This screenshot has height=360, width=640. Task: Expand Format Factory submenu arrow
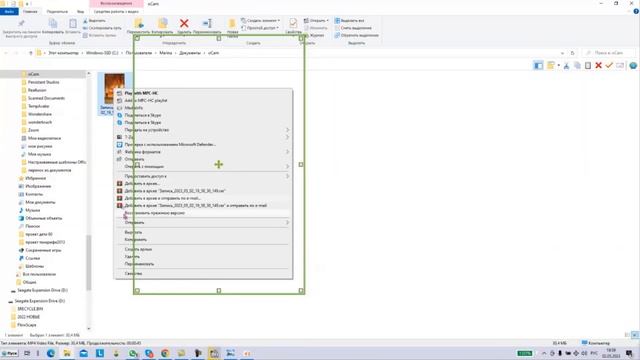click(x=287, y=152)
